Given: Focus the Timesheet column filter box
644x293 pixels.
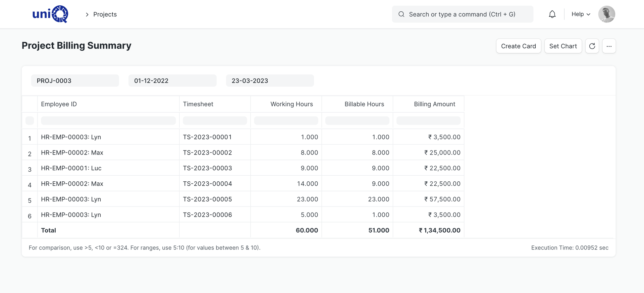Looking at the screenshot, I should [215, 121].
